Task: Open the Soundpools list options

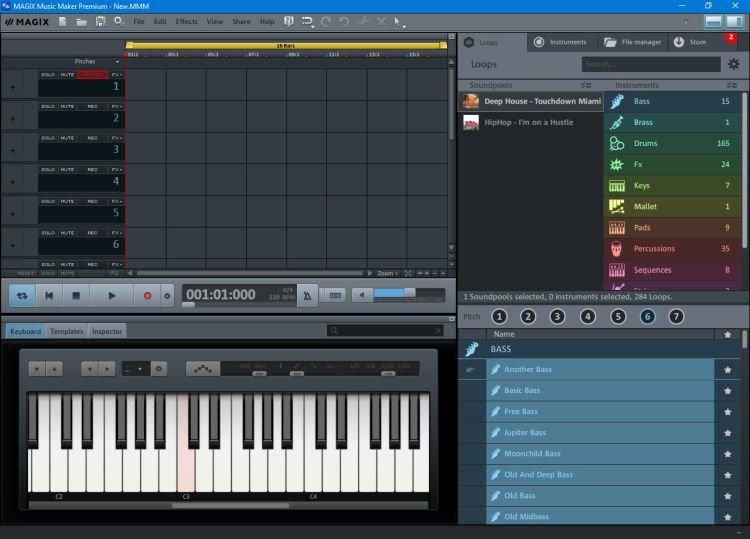Action: (x=585, y=85)
